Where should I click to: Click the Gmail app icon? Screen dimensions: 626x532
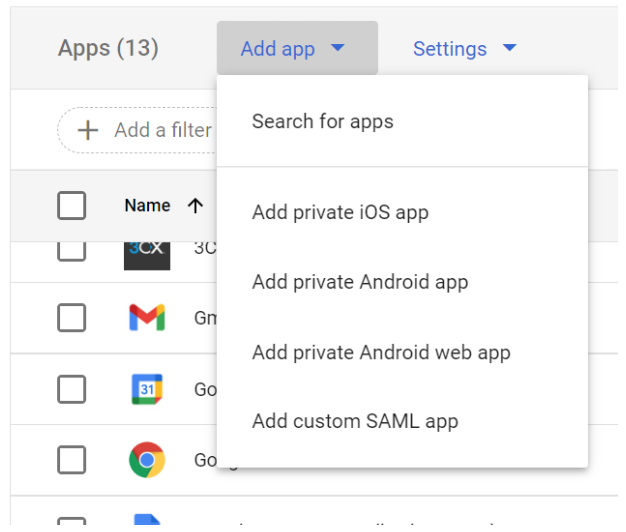(x=147, y=318)
